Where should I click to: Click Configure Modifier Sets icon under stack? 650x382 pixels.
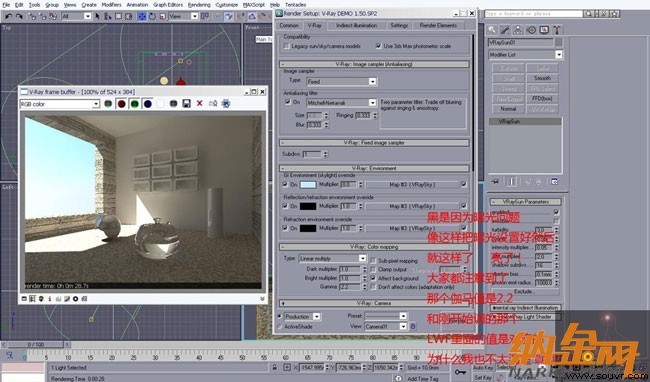click(x=554, y=181)
